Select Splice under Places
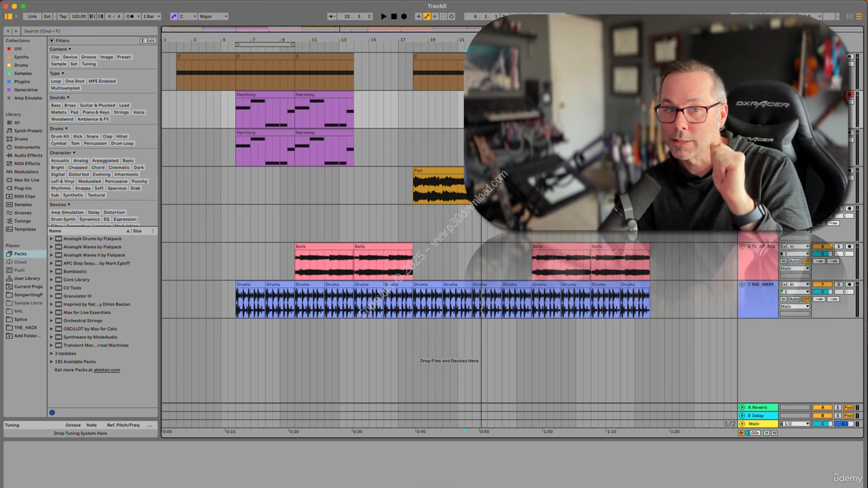Screen dimensions: 868x488 [x=20, y=319]
